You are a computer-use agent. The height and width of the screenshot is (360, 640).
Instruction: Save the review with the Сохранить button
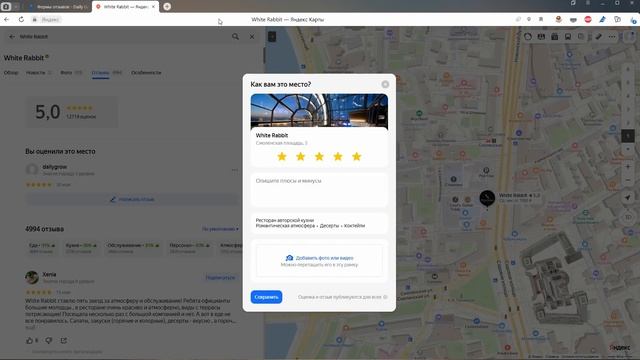pos(266,297)
